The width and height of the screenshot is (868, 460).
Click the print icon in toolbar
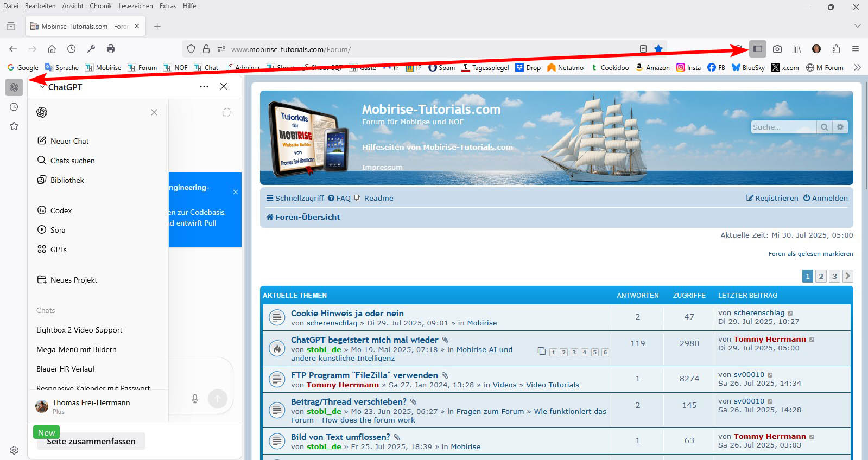coord(111,49)
